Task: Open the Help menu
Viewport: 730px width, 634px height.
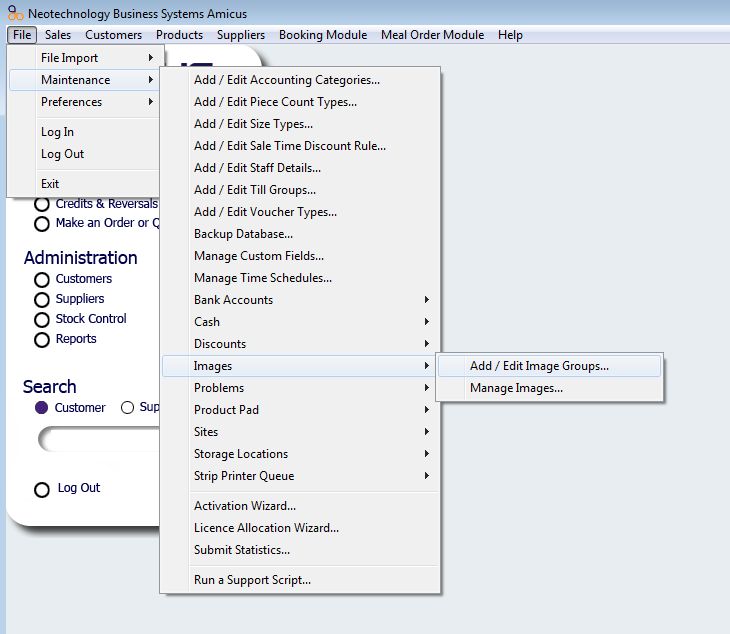Action: point(510,35)
